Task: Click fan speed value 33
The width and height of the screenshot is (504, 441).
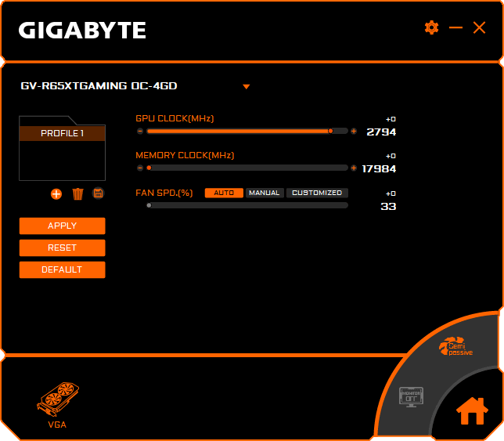Action: pos(388,207)
